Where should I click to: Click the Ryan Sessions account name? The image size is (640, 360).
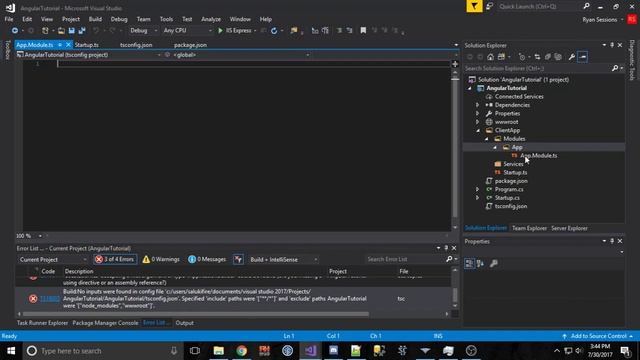click(x=600, y=20)
